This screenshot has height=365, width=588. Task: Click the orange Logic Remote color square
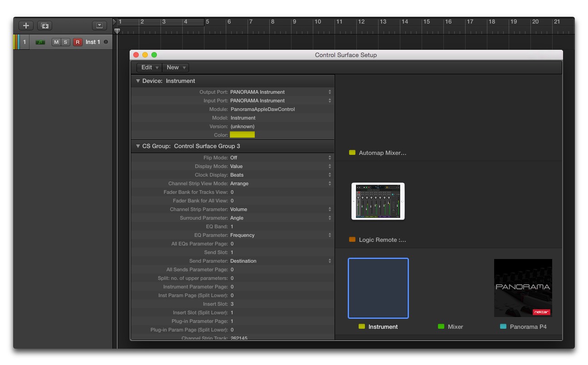(x=352, y=240)
